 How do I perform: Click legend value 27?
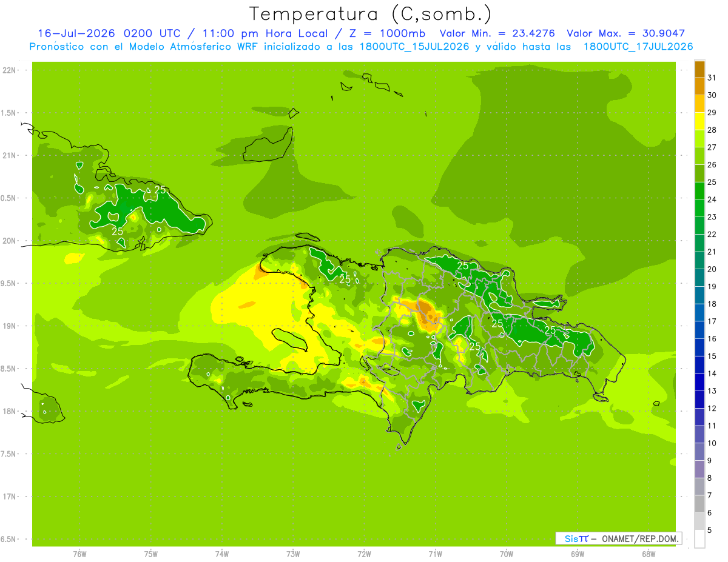712,147
